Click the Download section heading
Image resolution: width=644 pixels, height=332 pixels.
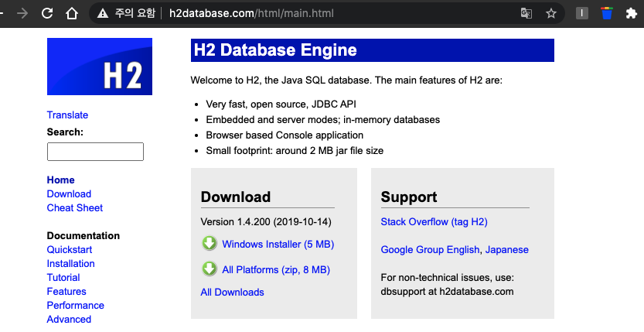(236, 197)
